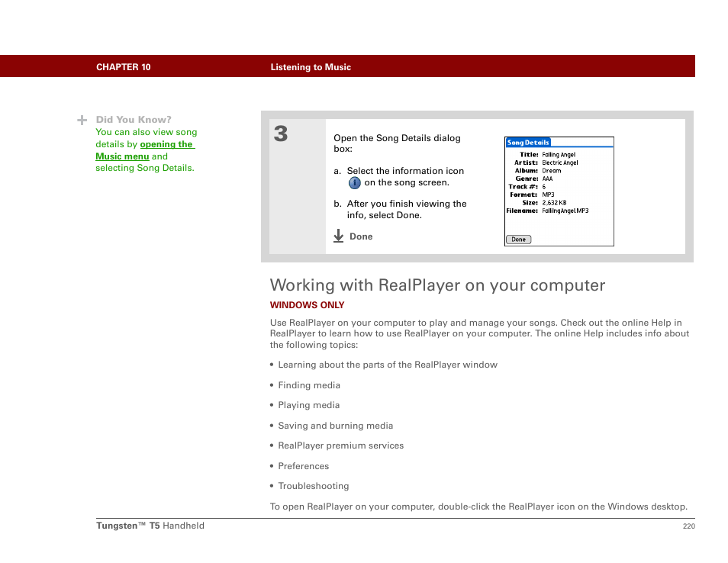This screenshot has height=563, width=728.
Task: Click the Done down-arrow icon
Action: [339, 236]
